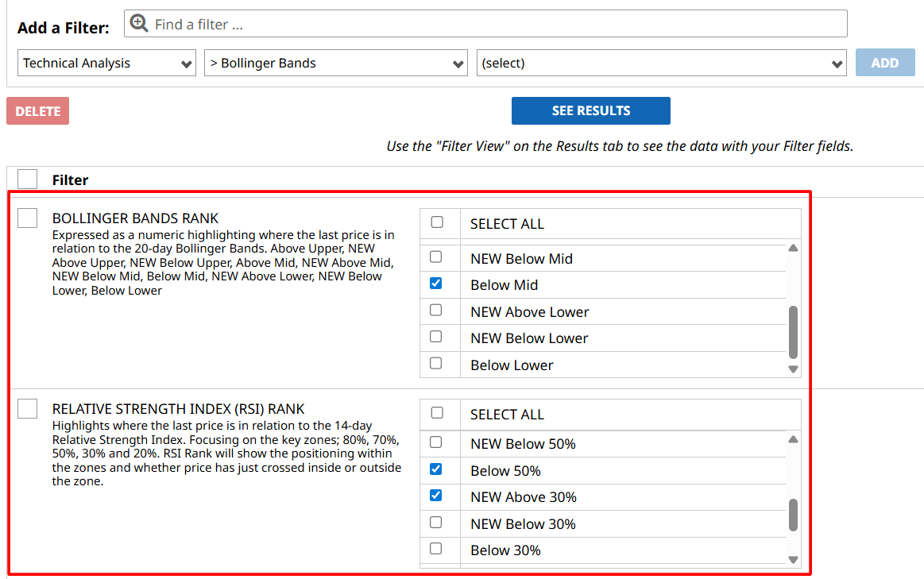Expand the Bollinger Bands subcategory dropdown
Screen dimensions: 924x579
click(335, 64)
